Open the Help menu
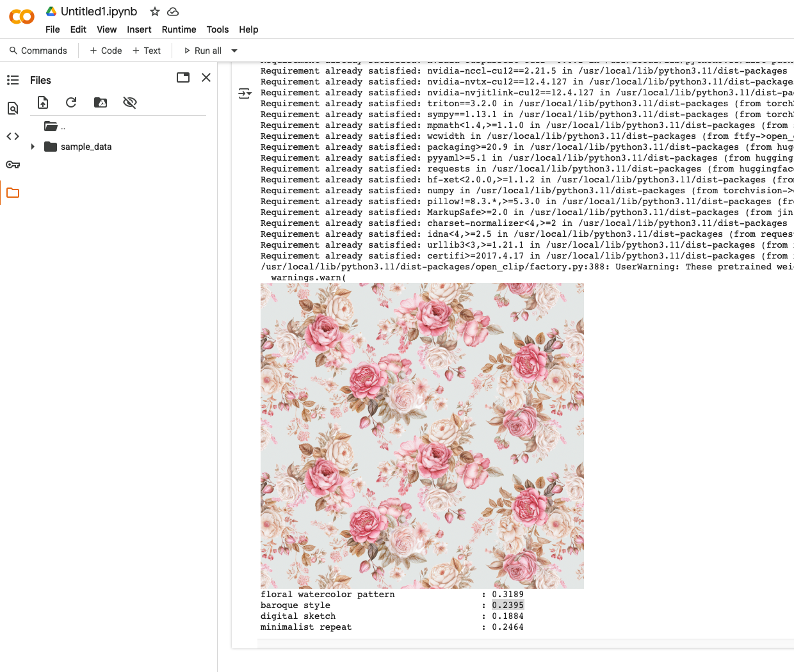 tap(248, 29)
